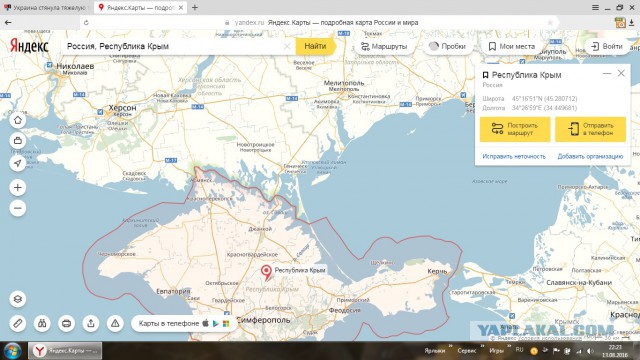Click Войти to sign in
640x360 pixels.
point(607,47)
